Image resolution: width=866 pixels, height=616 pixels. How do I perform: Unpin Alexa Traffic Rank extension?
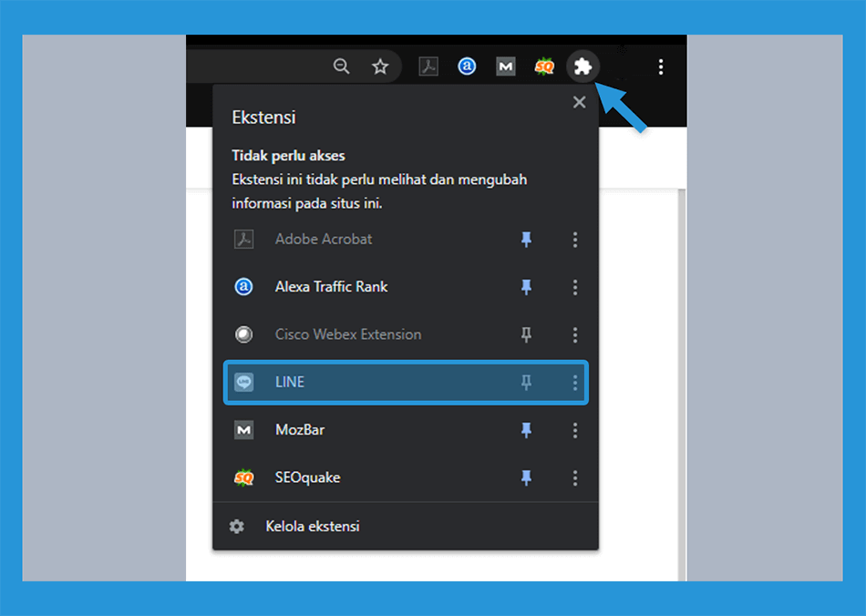click(x=526, y=286)
